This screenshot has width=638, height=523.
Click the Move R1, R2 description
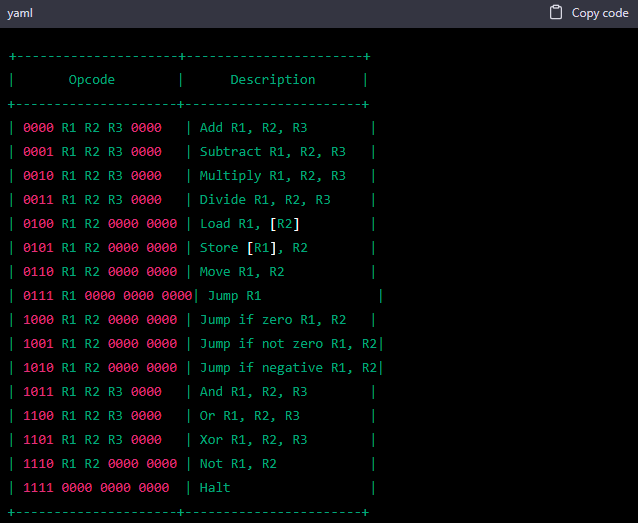click(x=242, y=272)
